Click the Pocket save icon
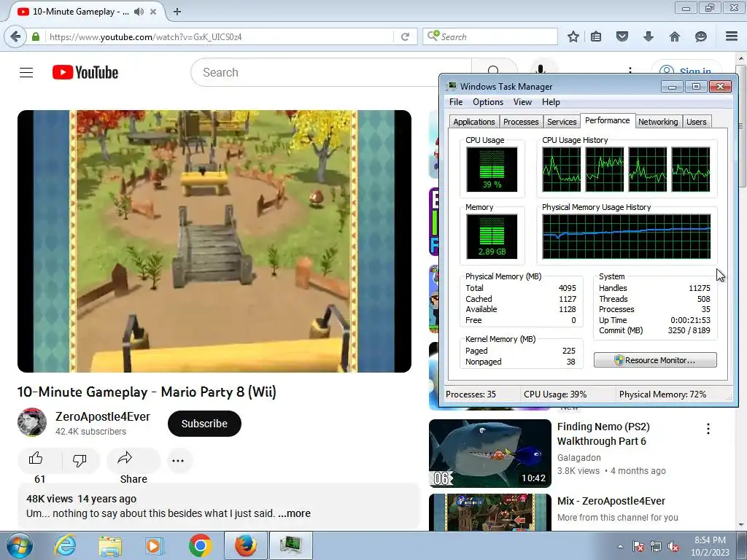The height and width of the screenshot is (560, 747). (x=622, y=36)
